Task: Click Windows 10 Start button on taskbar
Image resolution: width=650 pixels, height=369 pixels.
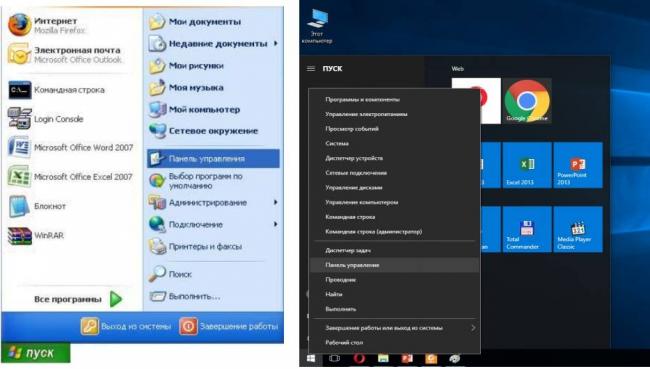Action: pyautogui.click(x=311, y=359)
